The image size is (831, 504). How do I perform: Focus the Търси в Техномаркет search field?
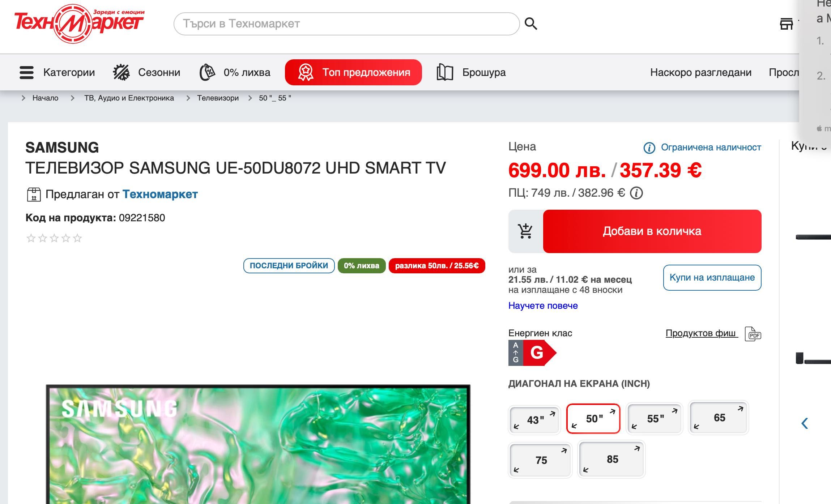pyautogui.click(x=346, y=24)
